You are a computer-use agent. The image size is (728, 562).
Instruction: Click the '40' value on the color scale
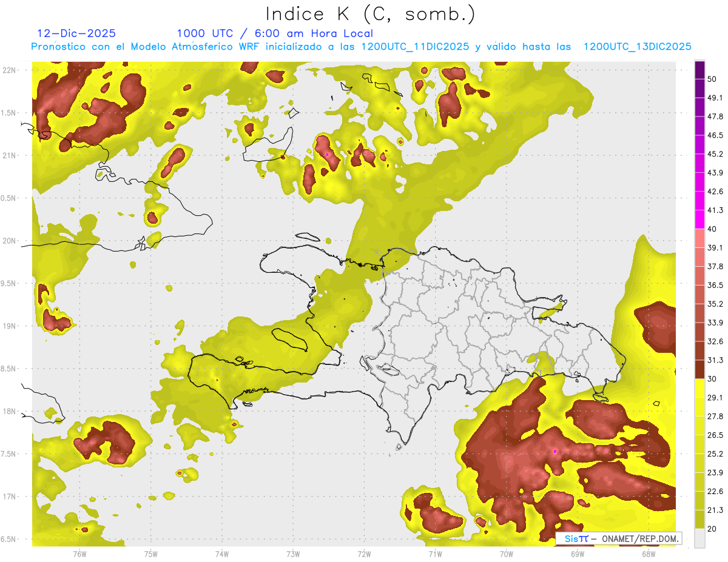click(x=713, y=229)
